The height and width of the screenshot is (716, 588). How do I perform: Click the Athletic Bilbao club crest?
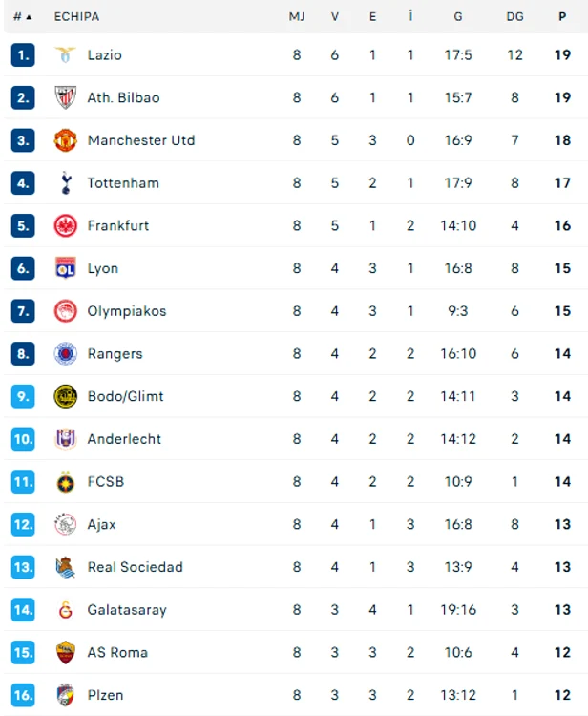65,97
